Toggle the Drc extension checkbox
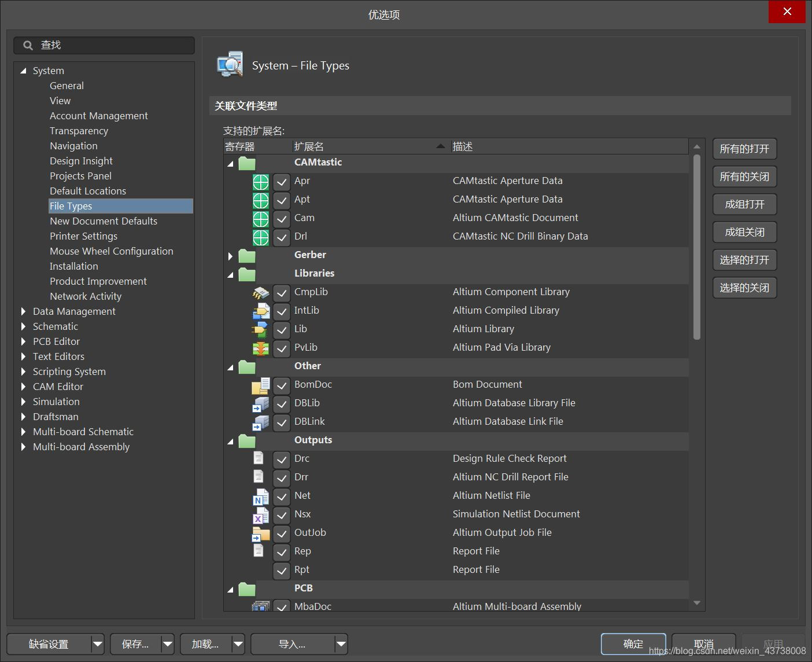The image size is (812, 662). pyautogui.click(x=282, y=460)
